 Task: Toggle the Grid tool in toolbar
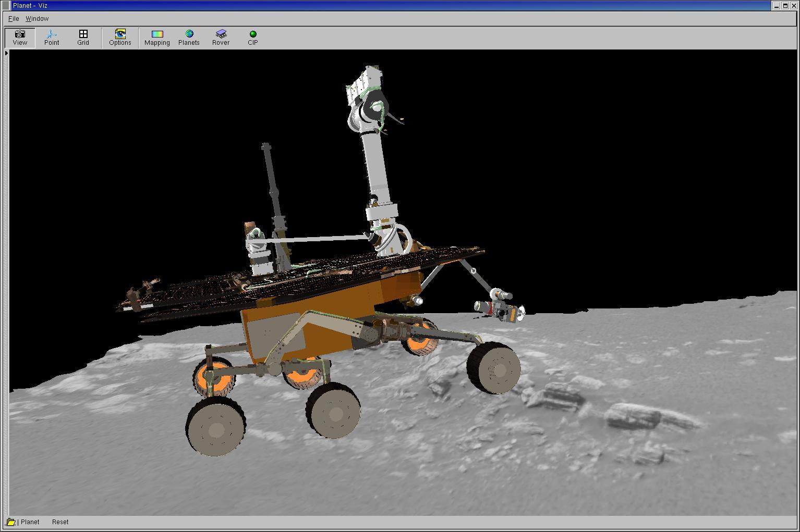pyautogui.click(x=83, y=38)
